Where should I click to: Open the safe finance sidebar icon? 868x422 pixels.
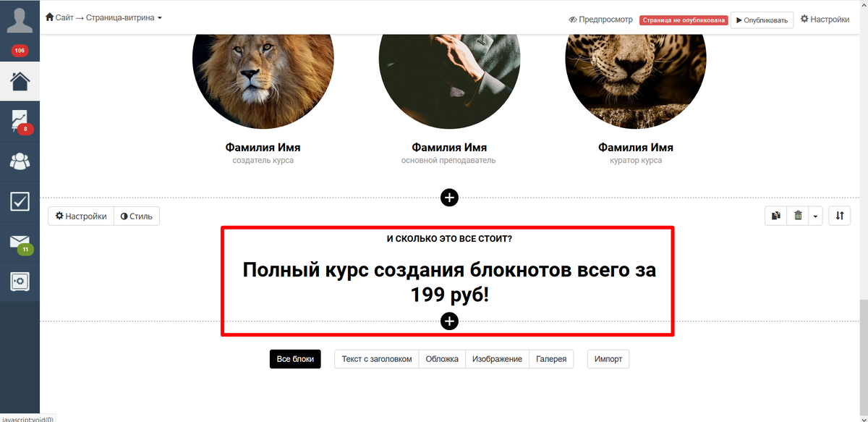click(x=20, y=281)
